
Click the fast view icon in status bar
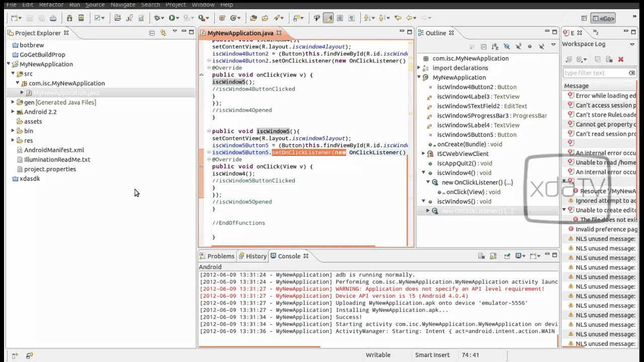[15, 355]
